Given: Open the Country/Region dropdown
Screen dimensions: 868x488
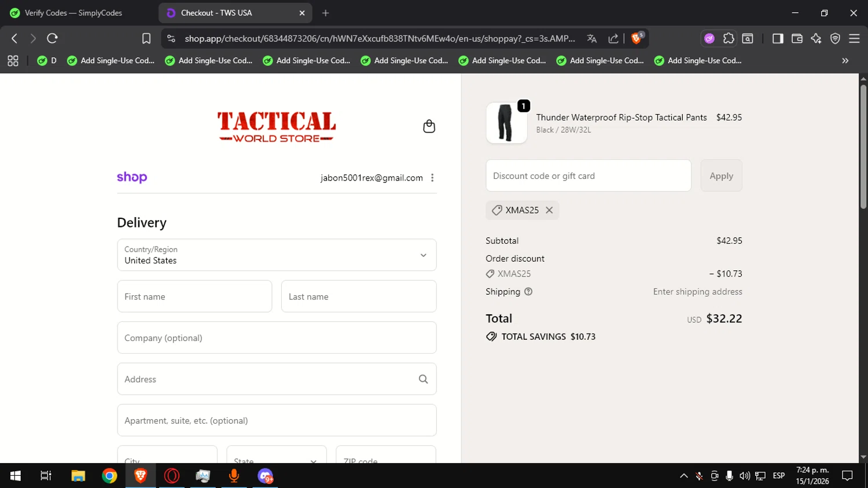Looking at the screenshot, I should 277,255.
